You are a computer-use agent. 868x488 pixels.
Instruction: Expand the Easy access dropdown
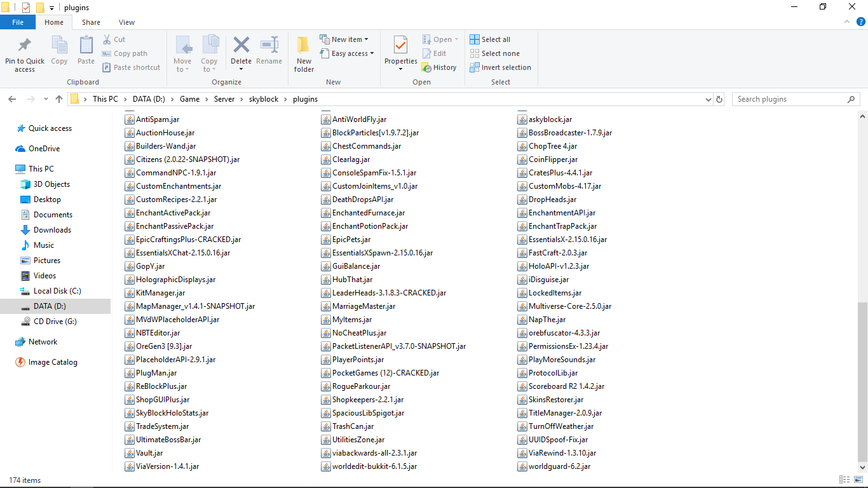pyautogui.click(x=347, y=53)
